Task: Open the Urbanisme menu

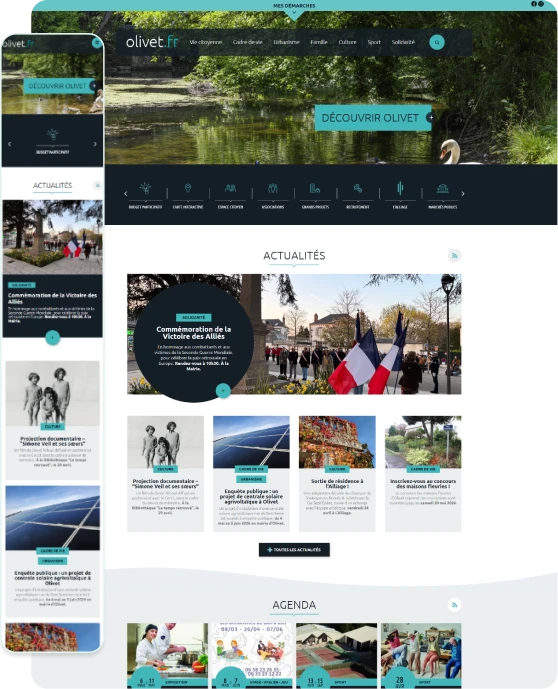Action: [286, 42]
